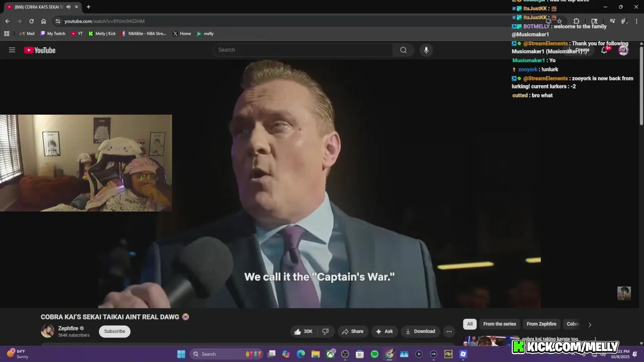The height and width of the screenshot is (362, 644).
Task: Click the YouTube address bar URL
Action: tap(104, 21)
